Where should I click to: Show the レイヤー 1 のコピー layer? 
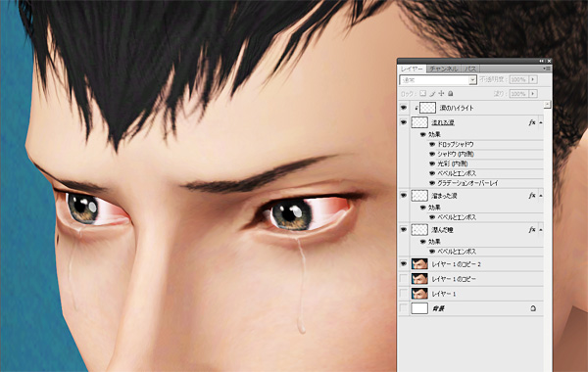coord(404,279)
